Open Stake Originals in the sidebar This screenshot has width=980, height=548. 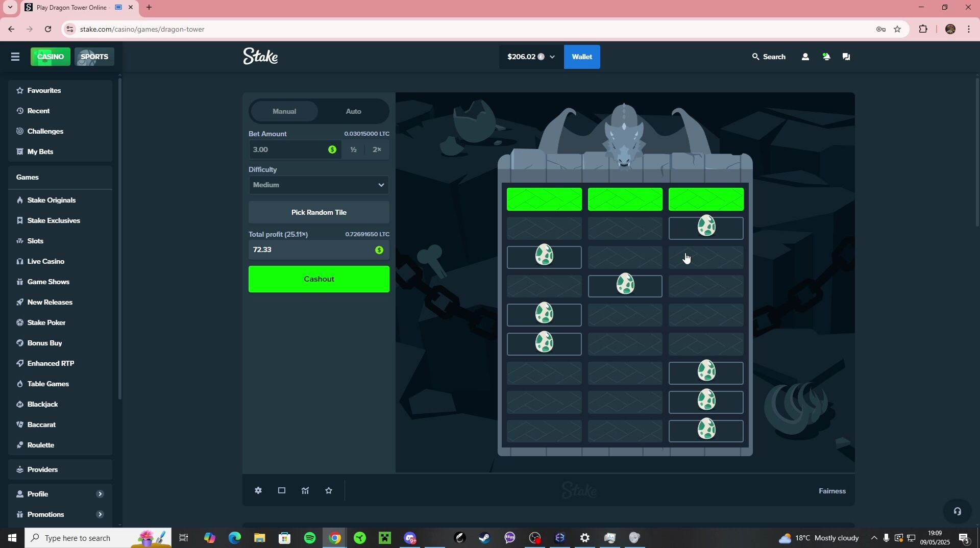click(x=60, y=200)
